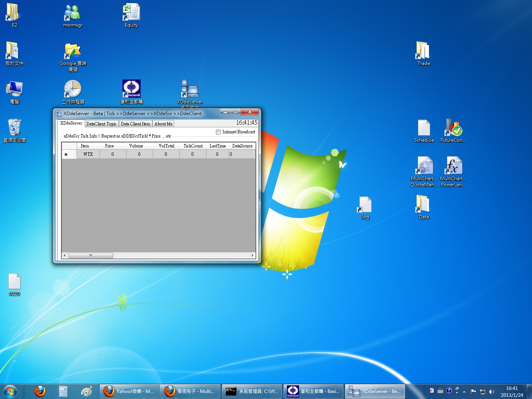Open Action Center flag tray icon
Screen dimensions: 532x399
[473, 391]
